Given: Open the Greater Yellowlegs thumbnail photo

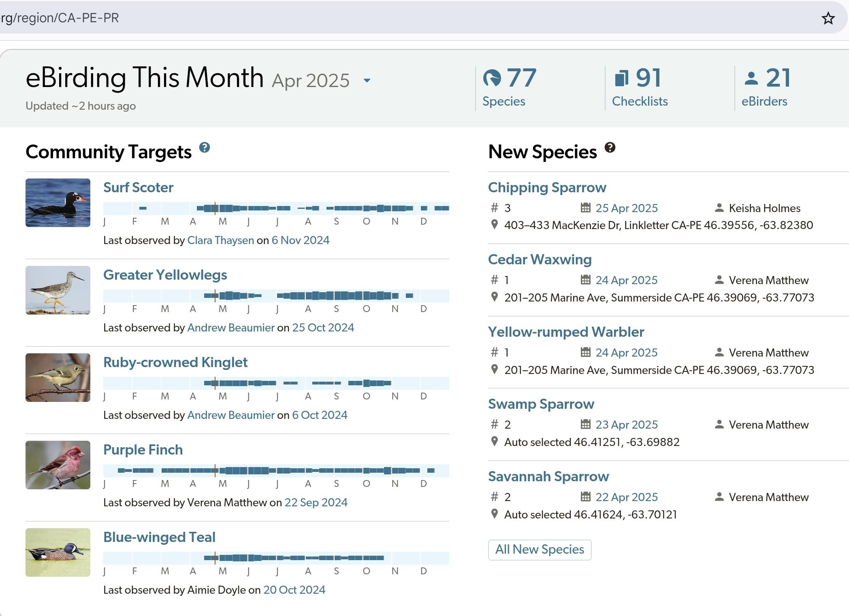Looking at the screenshot, I should [58, 290].
